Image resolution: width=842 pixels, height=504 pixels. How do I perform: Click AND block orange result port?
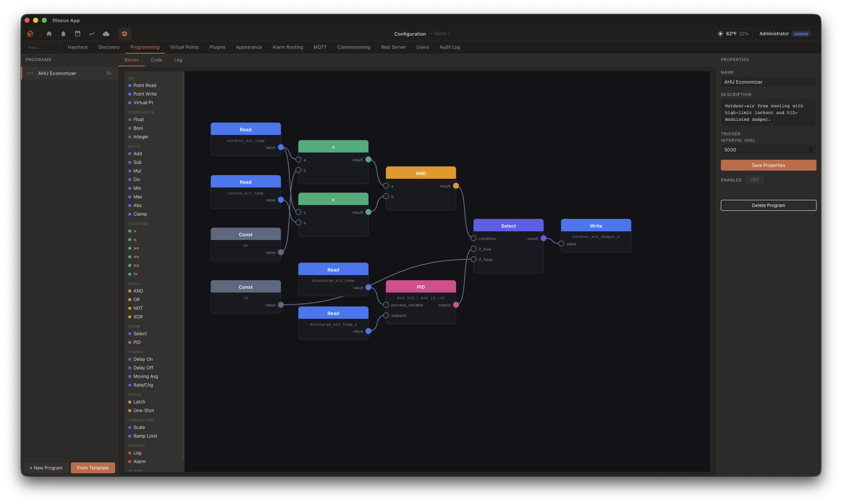click(x=456, y=186)
